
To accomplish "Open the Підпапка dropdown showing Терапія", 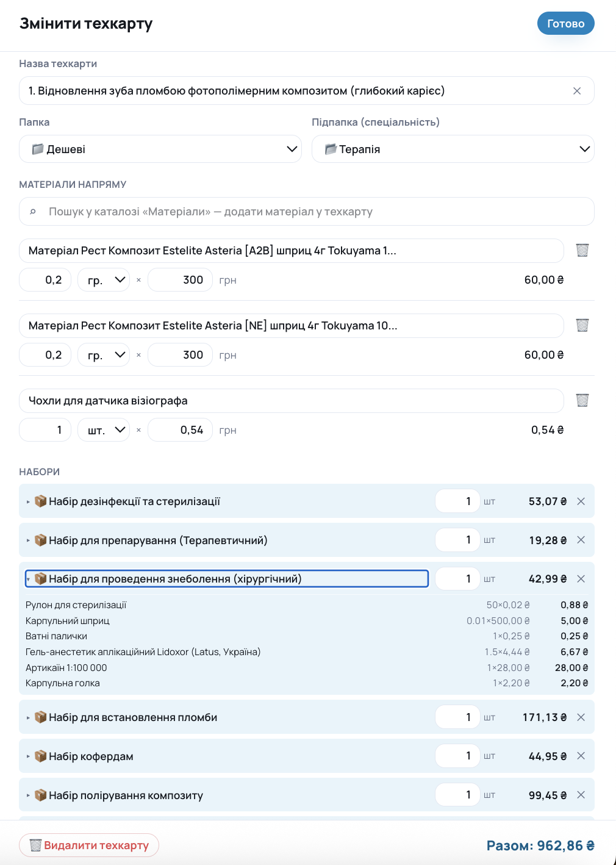I will (x=453, y=149).
